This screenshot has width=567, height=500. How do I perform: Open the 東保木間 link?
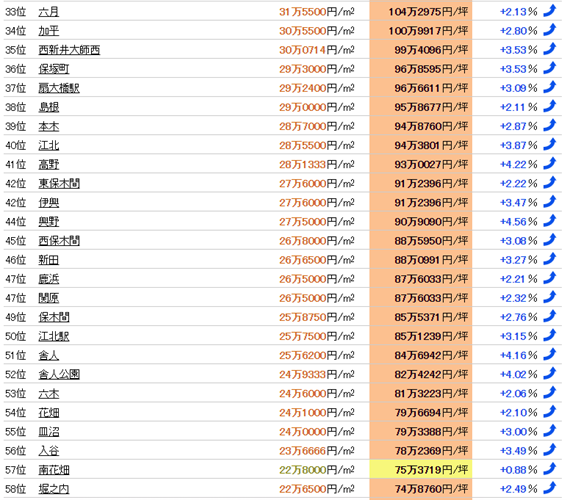tap(59, 183)
